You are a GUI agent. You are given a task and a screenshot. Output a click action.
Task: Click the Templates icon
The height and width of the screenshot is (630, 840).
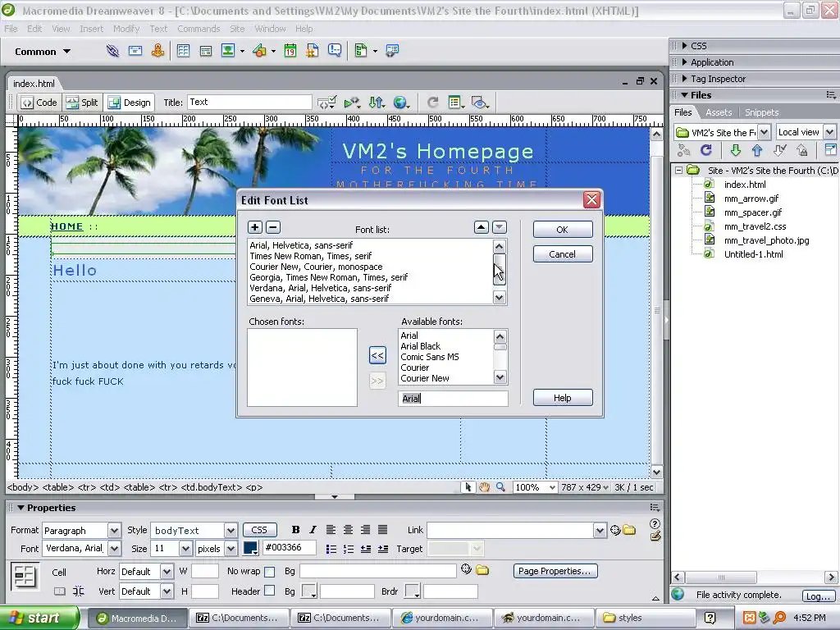click(361, 51)
